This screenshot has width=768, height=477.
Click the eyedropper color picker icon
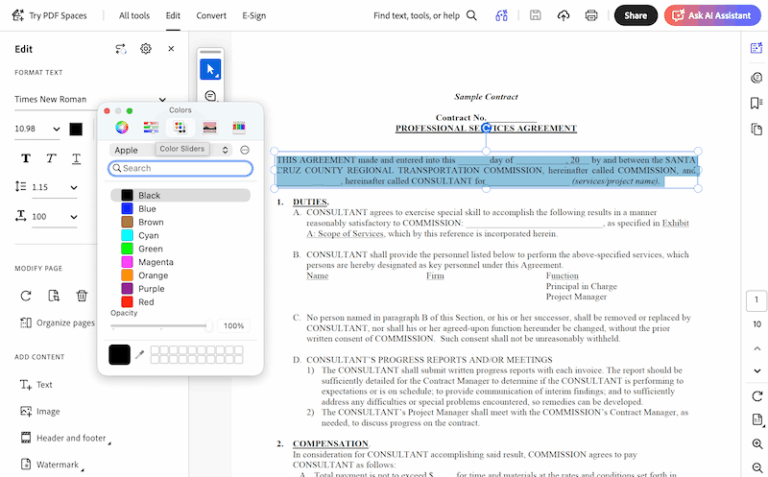140,354
